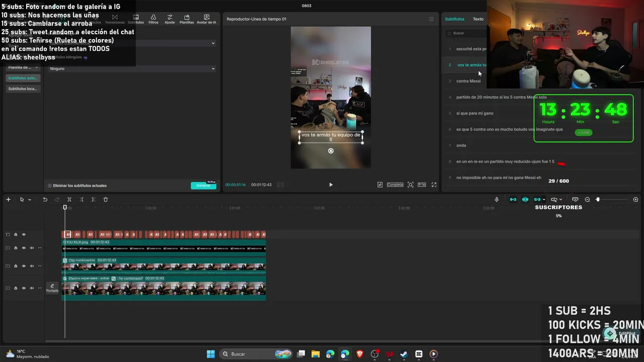
Task: Click the timeline display settings icon
Action: click(x=575, y=200)
